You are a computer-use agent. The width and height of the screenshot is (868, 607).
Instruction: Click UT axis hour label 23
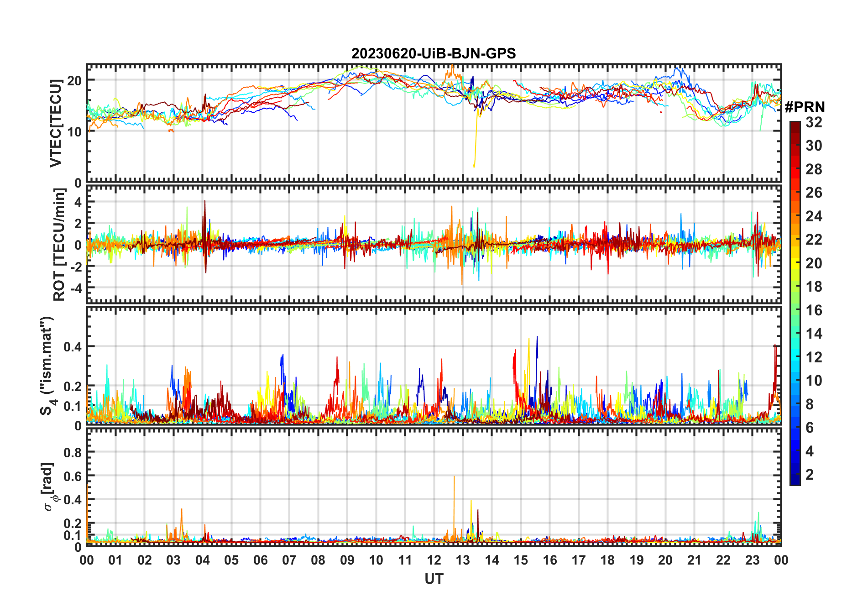tap(753, 560)
